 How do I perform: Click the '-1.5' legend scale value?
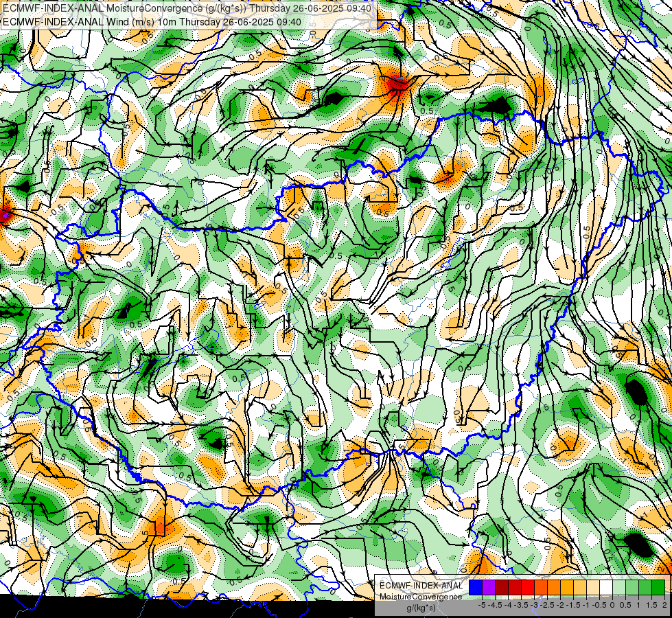click(x=573, y=605)
